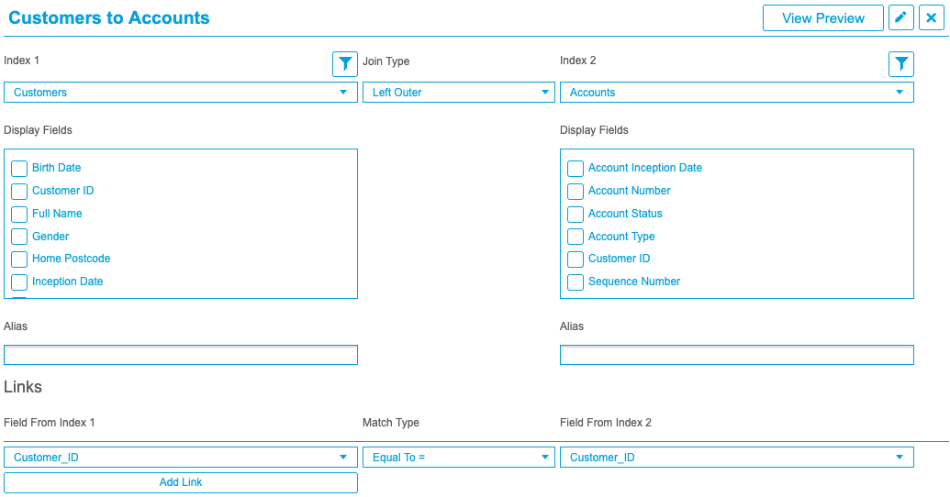
Task: Open Field From Index 2 Customer_ID dropdown
Action: click(736, 457)
